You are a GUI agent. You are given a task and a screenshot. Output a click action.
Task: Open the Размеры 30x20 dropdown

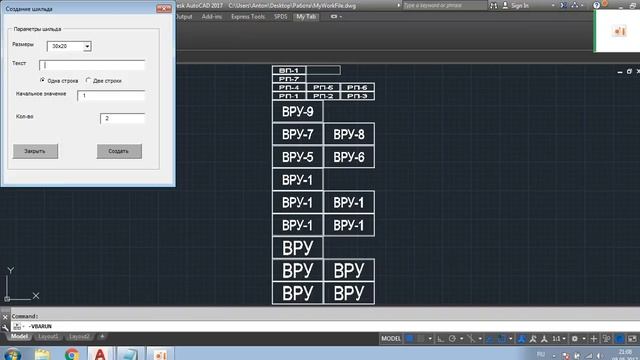(x=69, y=46)
